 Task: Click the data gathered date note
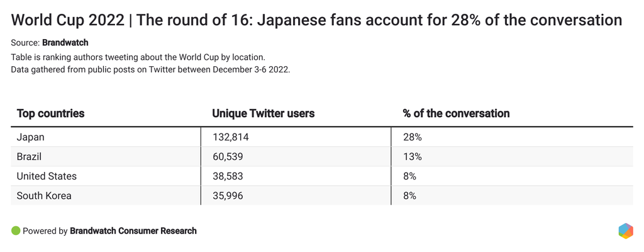click(x=150, y=69)
